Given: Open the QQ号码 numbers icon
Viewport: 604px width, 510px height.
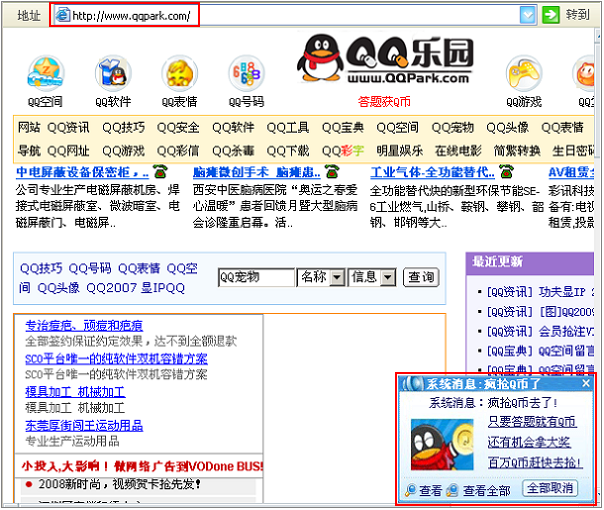Looking at the screenshot, I should pyautogui.click(x=247, y=74).
